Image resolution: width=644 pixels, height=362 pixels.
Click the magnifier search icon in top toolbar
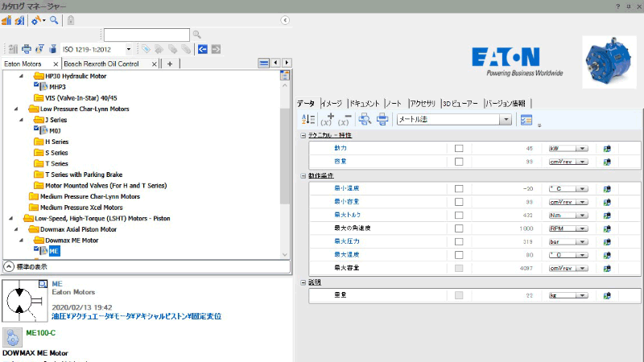pyautogui.click(x=54, y=20)
